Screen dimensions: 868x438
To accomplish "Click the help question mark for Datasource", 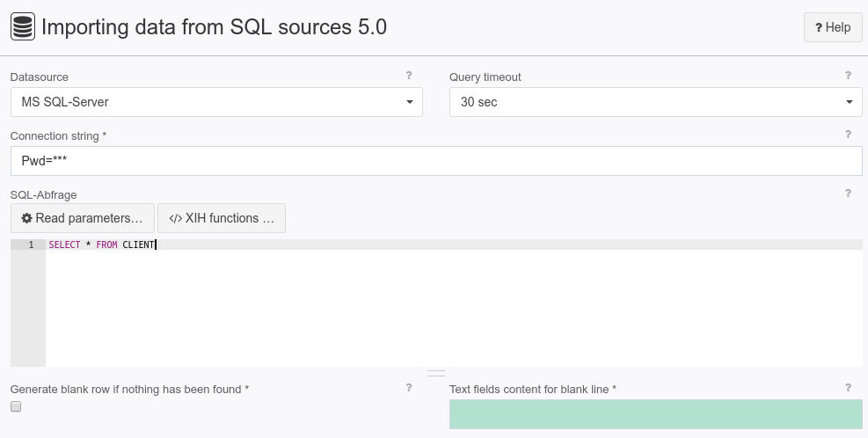I will (x=409, y=76).
